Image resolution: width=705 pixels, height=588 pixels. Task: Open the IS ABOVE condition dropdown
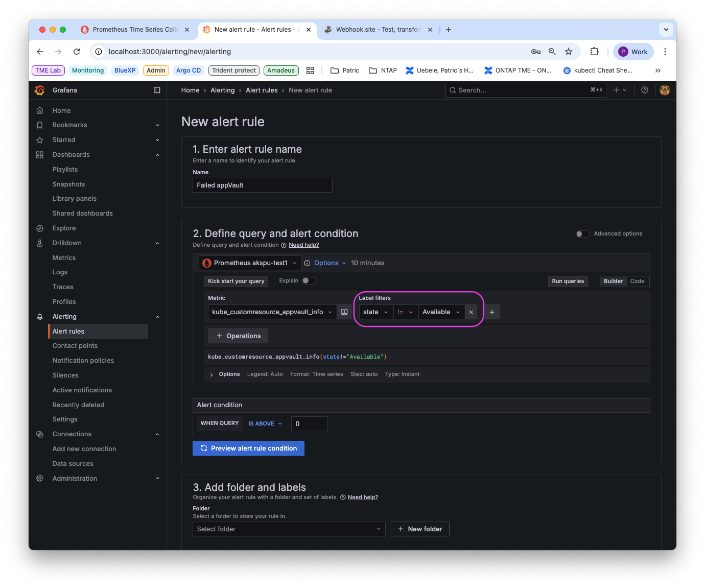pyautogui.click(x=265, y=424)
